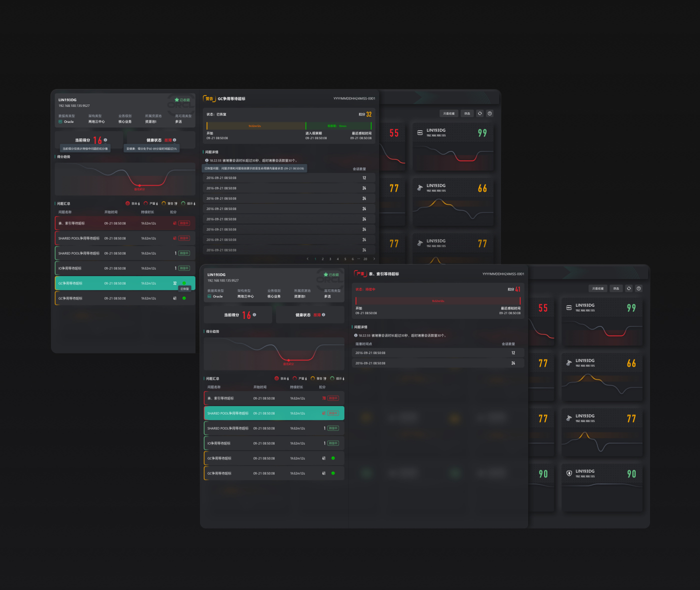Click the red lowest-score marker on upper trend chart
This screenshot has height=590, width=700.
pos(139,185)
